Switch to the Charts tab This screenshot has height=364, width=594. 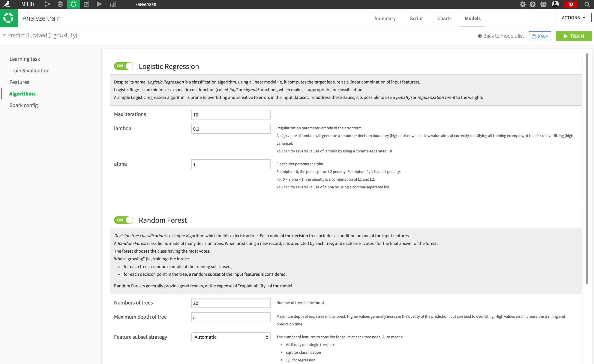(444, 18)
